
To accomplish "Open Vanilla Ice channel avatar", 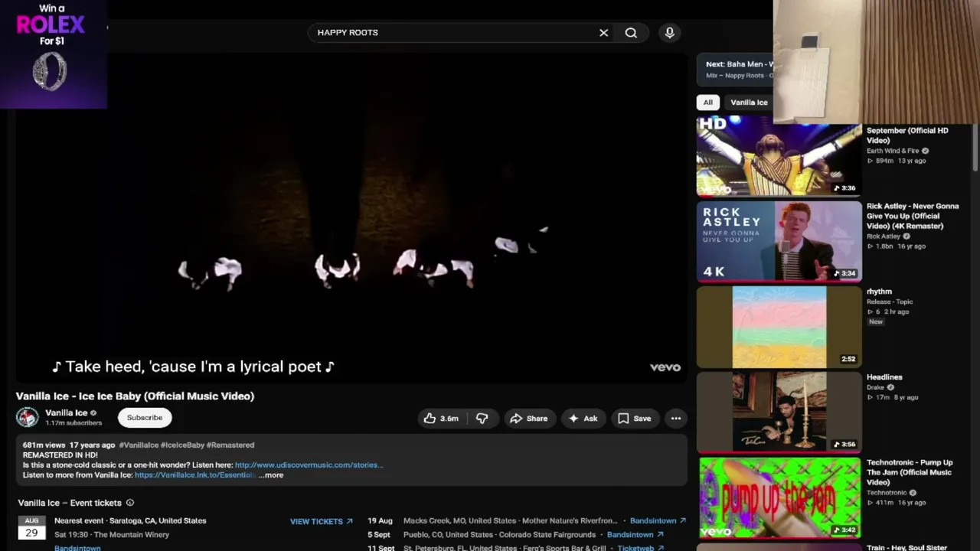I will (28, 417).
